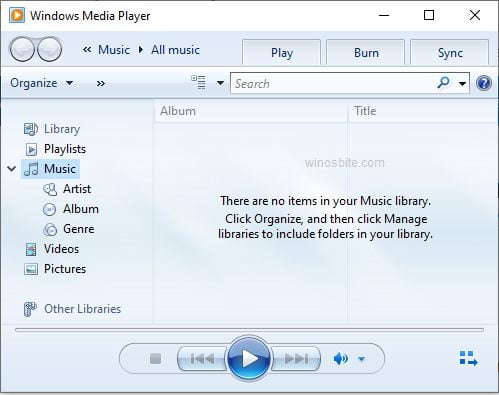Viewport: 499px width, 395px height.
Task: Click the magnifier search icon
Action: click(443, 83)
